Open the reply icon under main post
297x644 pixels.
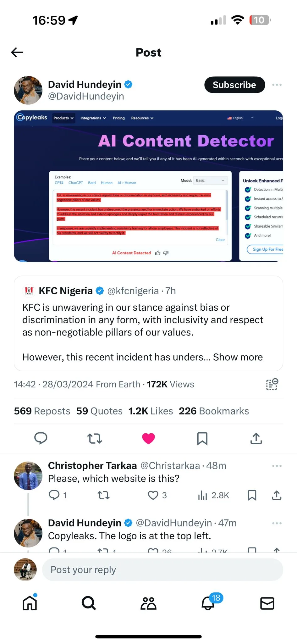pyautogui.click(x=41, y=438)
